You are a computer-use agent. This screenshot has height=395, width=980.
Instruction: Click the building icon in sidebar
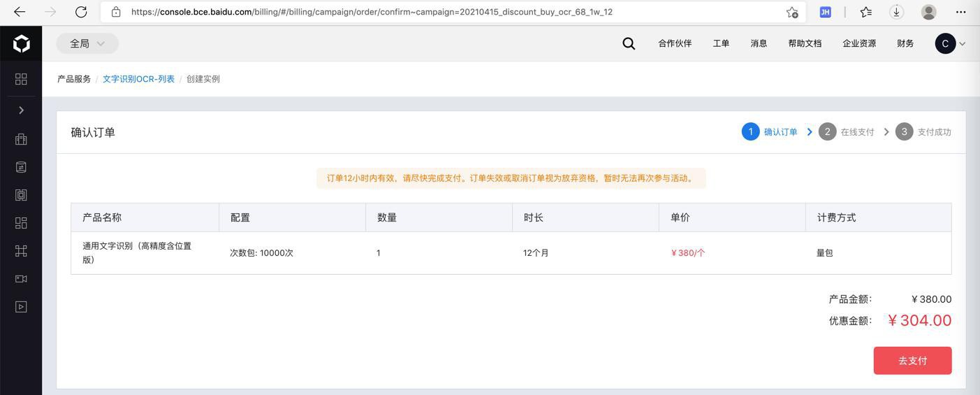[21, 139]
